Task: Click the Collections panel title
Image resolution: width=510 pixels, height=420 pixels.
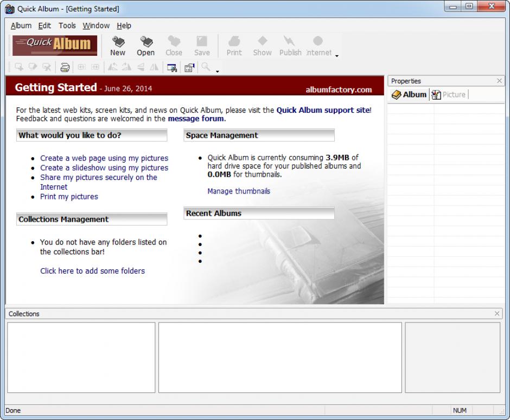Action: coord(24,314)
